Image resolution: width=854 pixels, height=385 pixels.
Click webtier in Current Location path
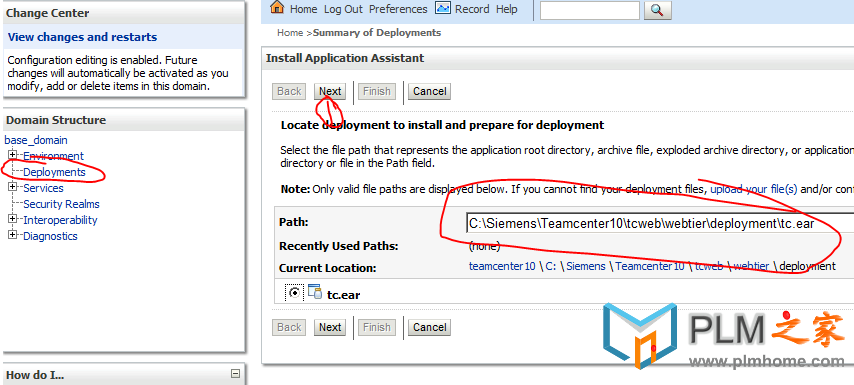coord(752,266)
